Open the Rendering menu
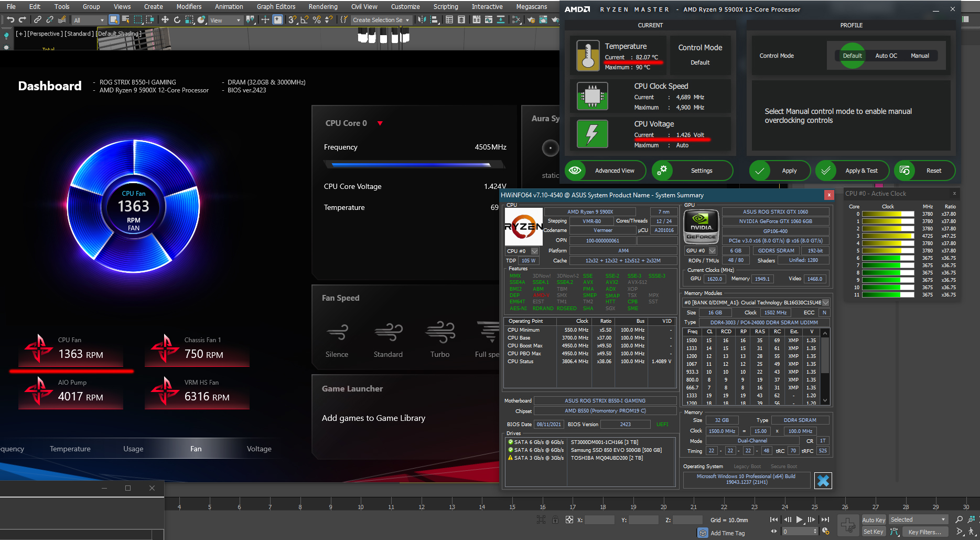Screen dimensions: 980x540 (x=323, y=6)
